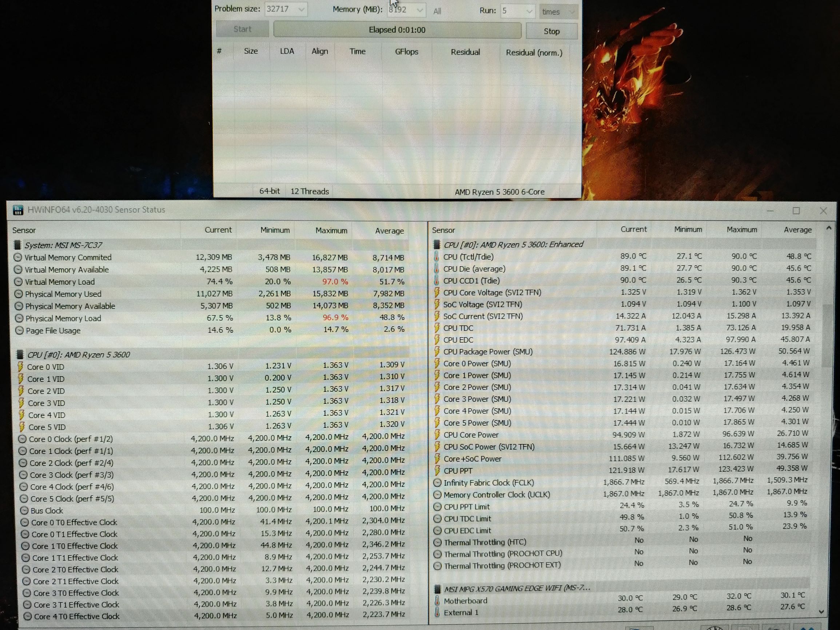Image resolution: width=840 pixels, height=630 pixels.
Task: Click the System MSI MS-7C37 chip icon
Action: pos(17,245)
